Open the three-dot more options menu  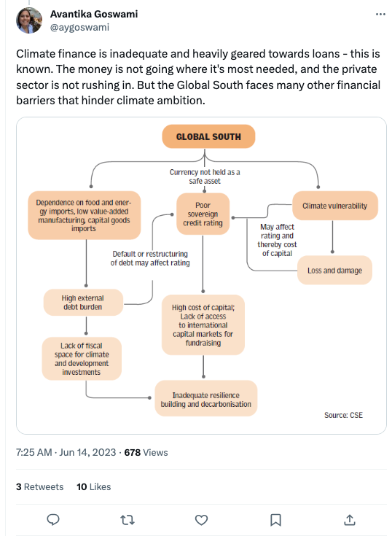380,14
